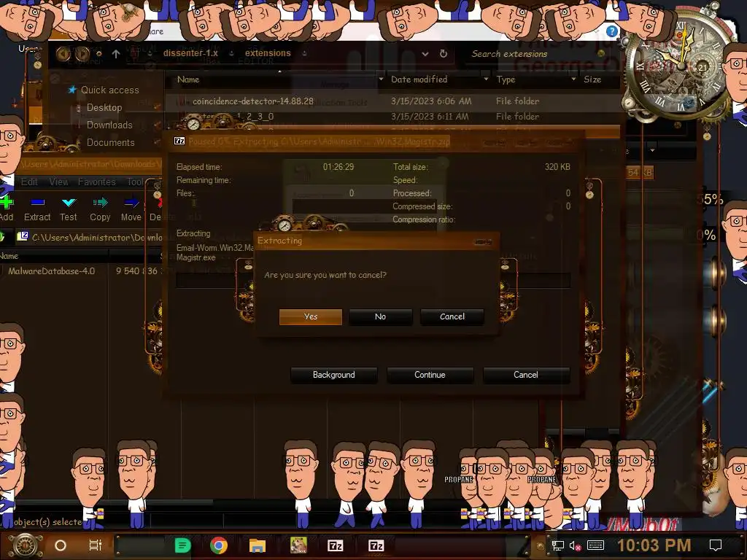Click Yes in the Extracting cancel prompt

point(311,316)
